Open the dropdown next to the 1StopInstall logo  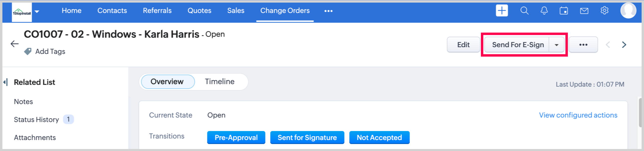[37, 11]
